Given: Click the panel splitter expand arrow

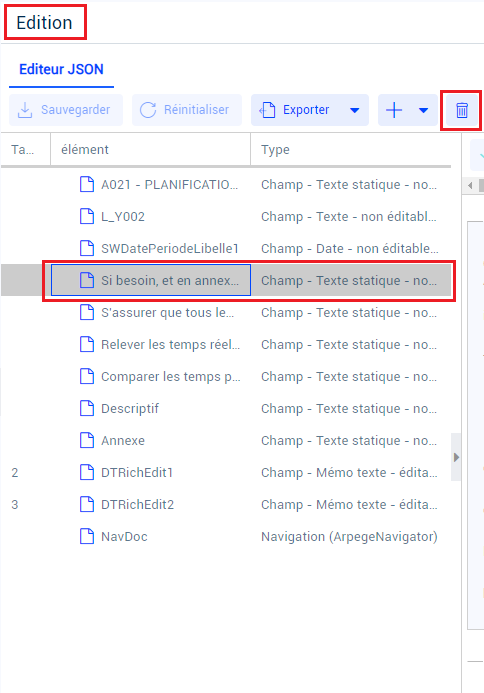Looking at the screenshot, I should click(456, 457).
